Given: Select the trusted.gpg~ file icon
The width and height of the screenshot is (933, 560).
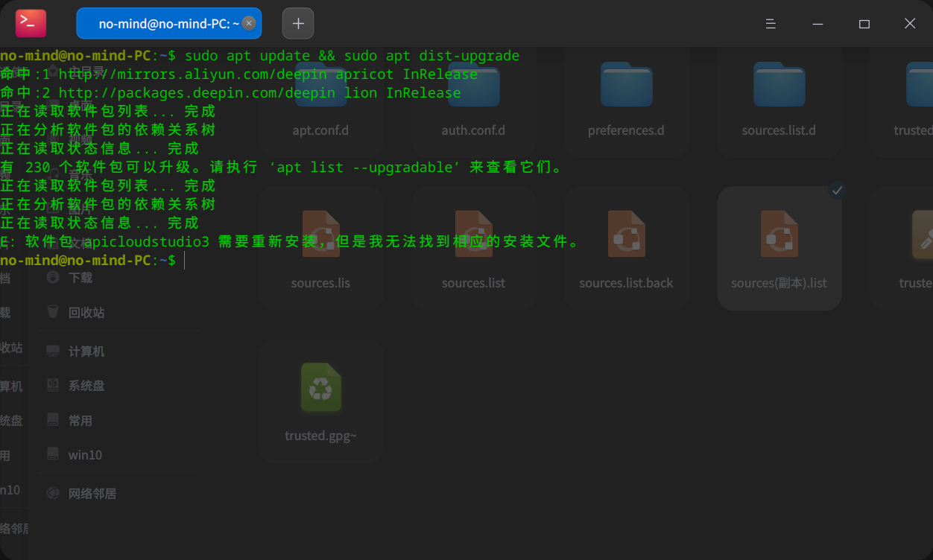Looking at the screenshot, I should coord(320,387).
